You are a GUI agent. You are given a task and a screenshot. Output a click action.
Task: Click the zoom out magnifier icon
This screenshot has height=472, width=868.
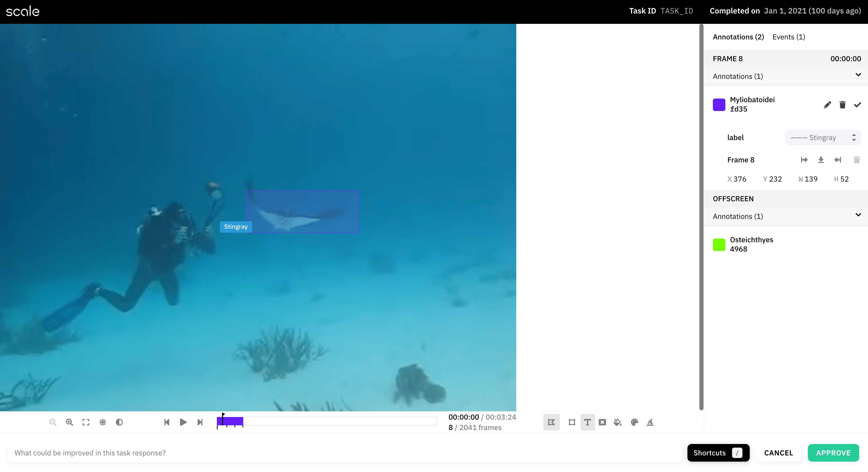pos(53,422)
